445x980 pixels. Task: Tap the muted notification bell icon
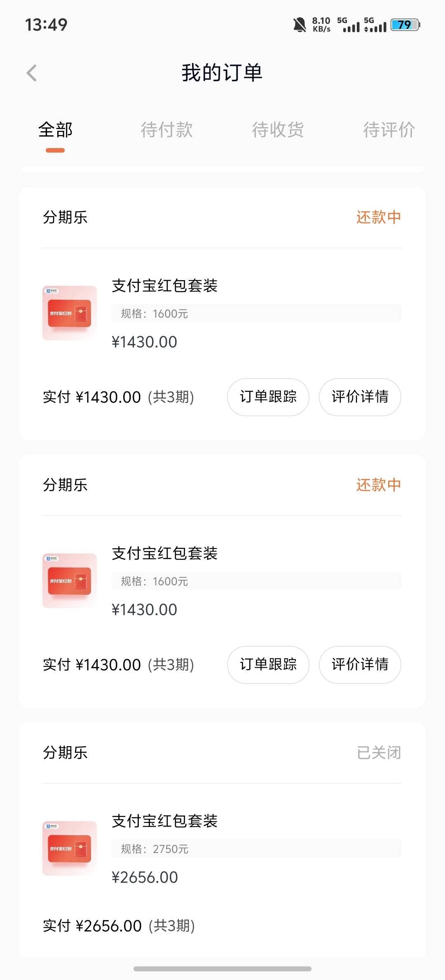pyautogui.click(x=300, y=25)
